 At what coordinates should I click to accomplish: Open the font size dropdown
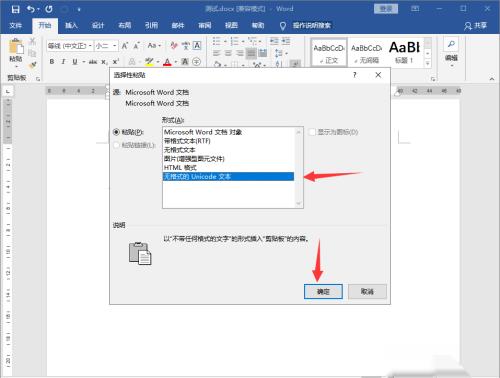[x=115, y=46]
